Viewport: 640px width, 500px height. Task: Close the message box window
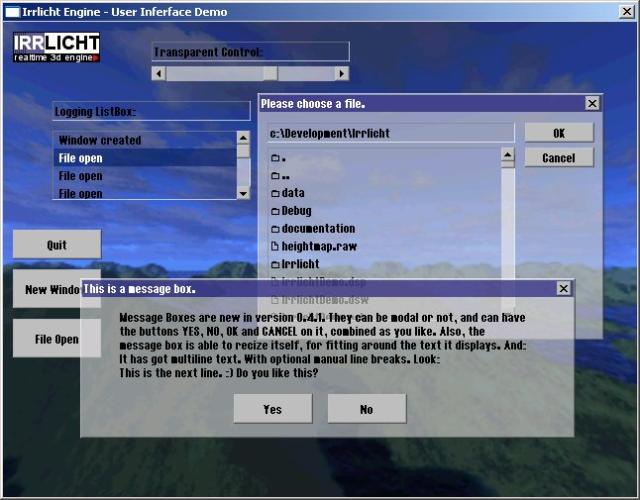point(564,289)
